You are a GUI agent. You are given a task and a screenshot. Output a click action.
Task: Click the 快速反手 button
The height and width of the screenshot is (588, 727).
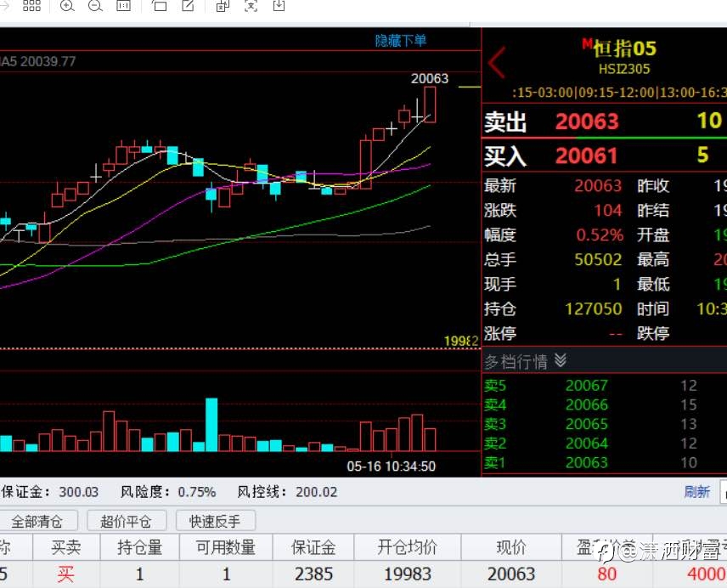pyautogui.click(x=215, y=522)
